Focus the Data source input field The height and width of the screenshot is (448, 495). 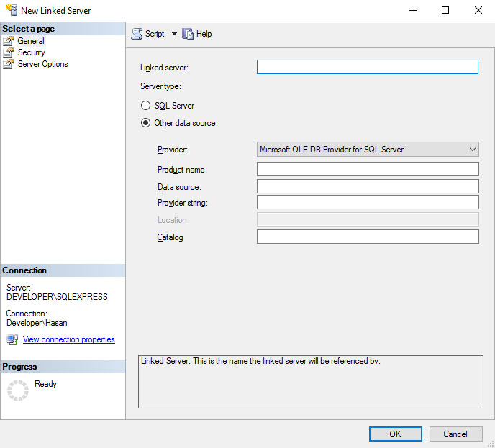[x=368, y=186]
